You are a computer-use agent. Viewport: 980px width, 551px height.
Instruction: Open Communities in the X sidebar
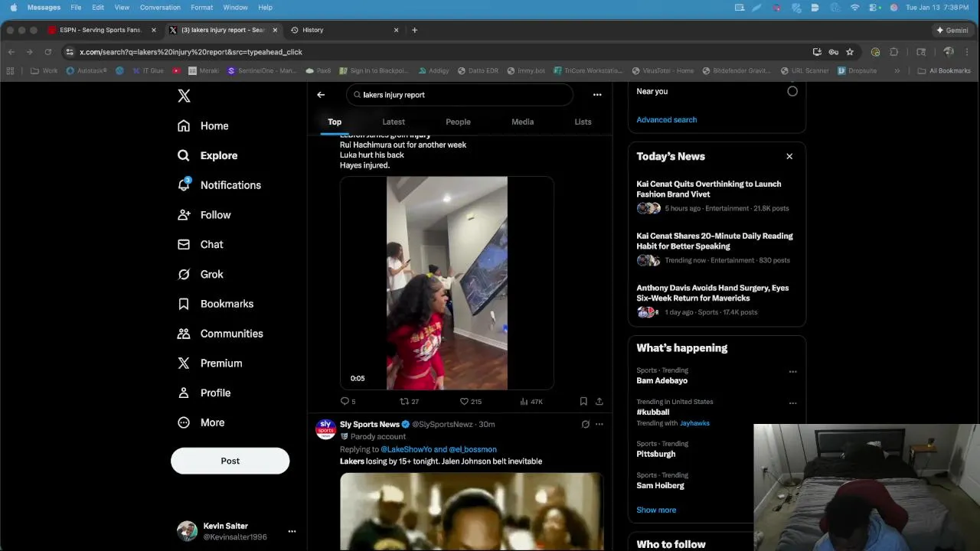coord(220,334)
